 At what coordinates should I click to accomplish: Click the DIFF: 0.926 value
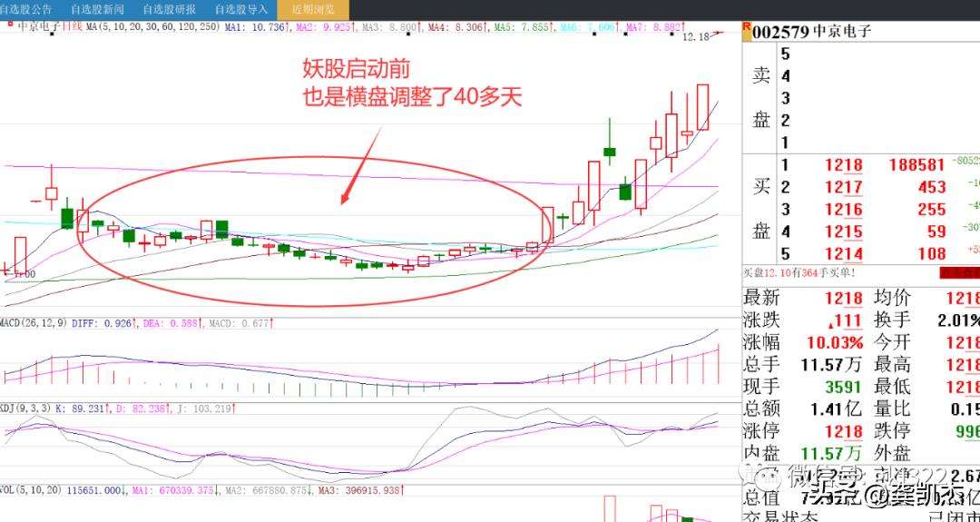coord(103,324)
